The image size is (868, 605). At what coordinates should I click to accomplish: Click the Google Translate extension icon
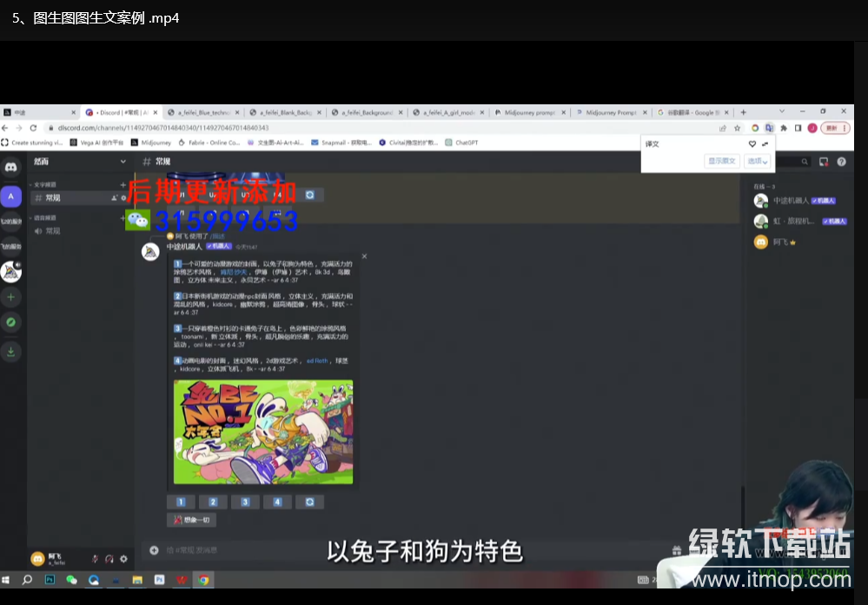tap(770, 128)
